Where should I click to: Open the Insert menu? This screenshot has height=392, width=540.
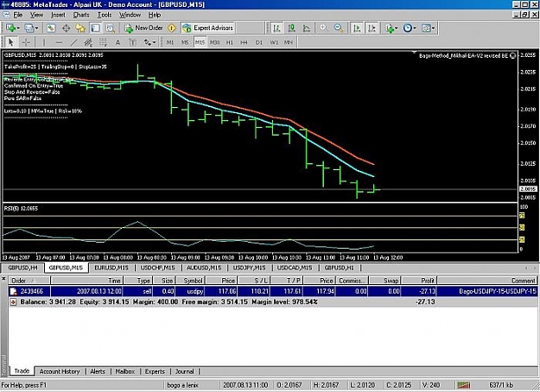click(58, 15)
